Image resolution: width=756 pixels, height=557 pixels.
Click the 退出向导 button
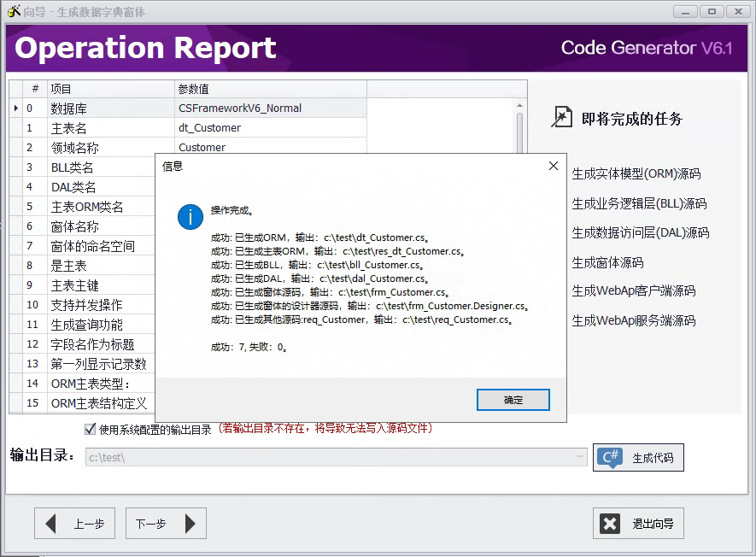click(x=638, y=523)
